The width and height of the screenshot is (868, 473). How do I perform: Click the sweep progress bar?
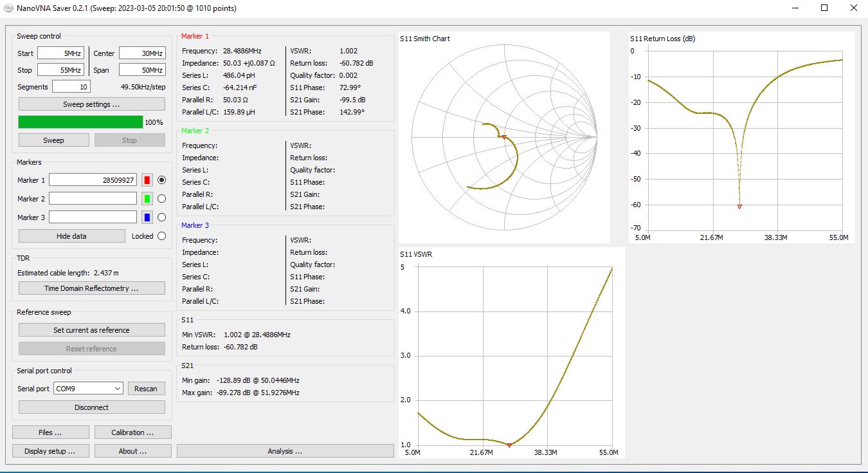point(80,122)
